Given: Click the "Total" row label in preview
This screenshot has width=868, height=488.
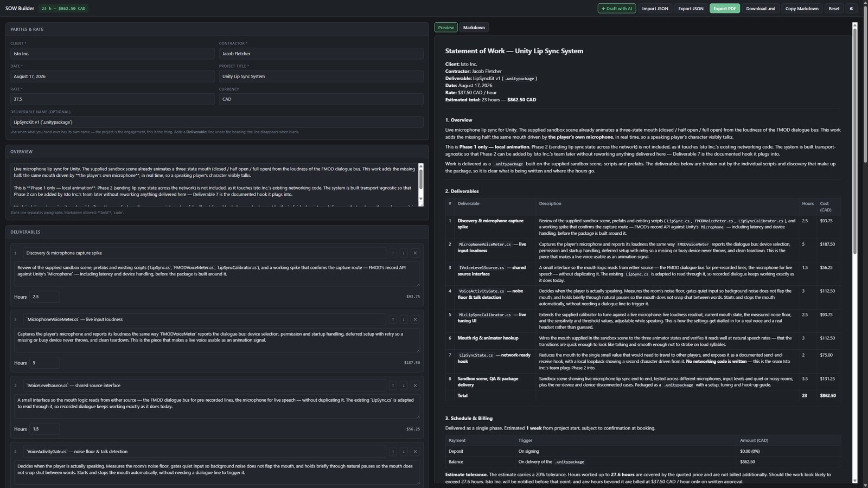Looking at the screenshot, I should (462, 396).
